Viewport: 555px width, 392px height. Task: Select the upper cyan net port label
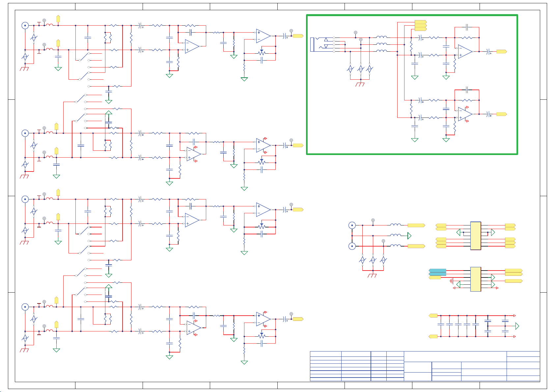(x=437, y=271)
